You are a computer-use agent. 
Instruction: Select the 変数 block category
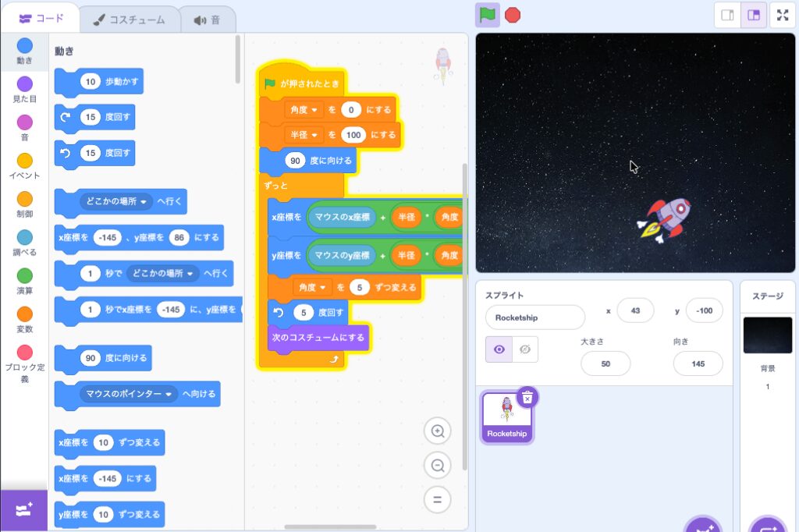pyautogui.click(x=24, y=319)
